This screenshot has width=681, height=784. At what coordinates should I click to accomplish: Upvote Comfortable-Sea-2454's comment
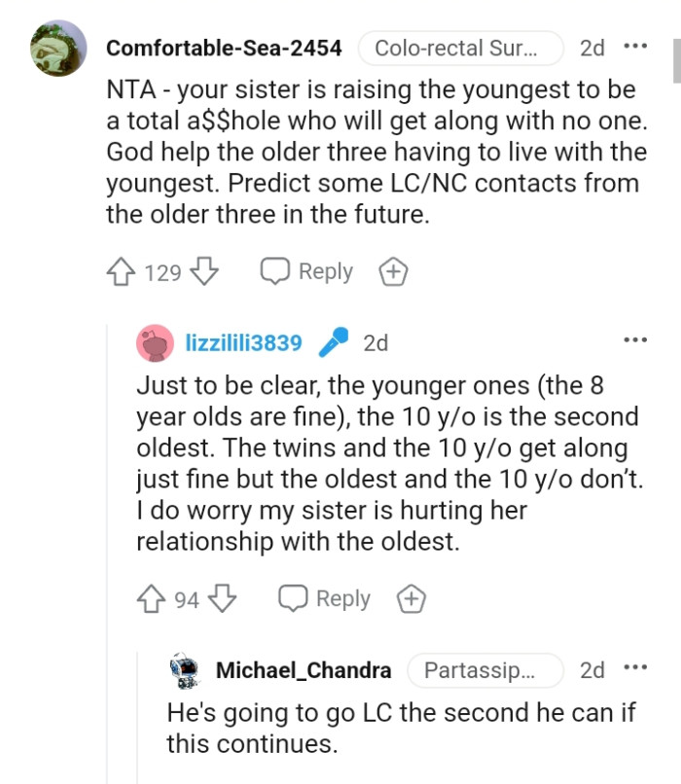[x=121, y=271]
